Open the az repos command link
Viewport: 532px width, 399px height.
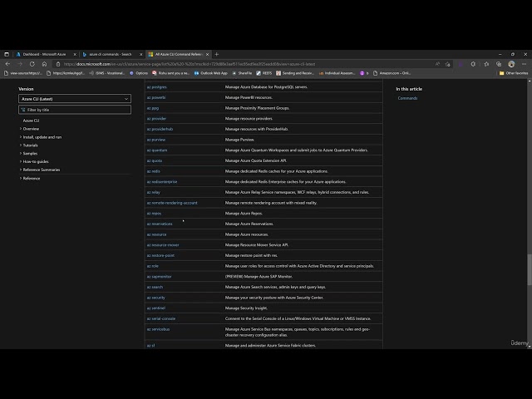pyautogui.click(x=154, y=213)
